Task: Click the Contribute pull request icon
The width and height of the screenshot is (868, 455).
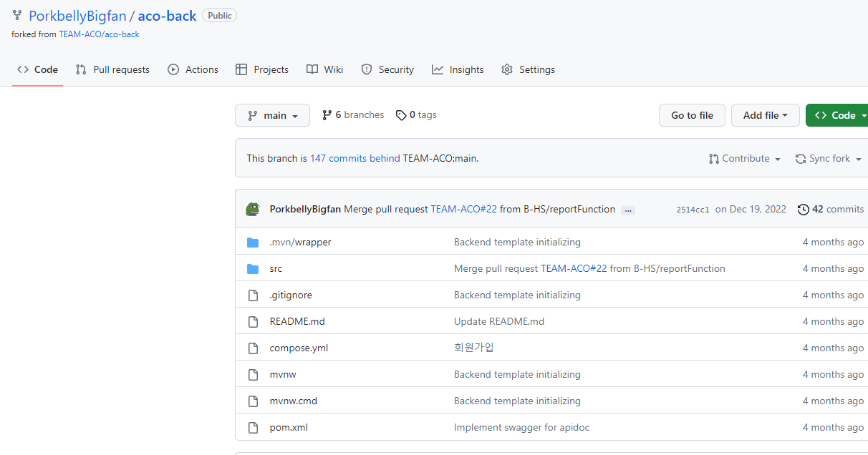Action: pos(714,159)
